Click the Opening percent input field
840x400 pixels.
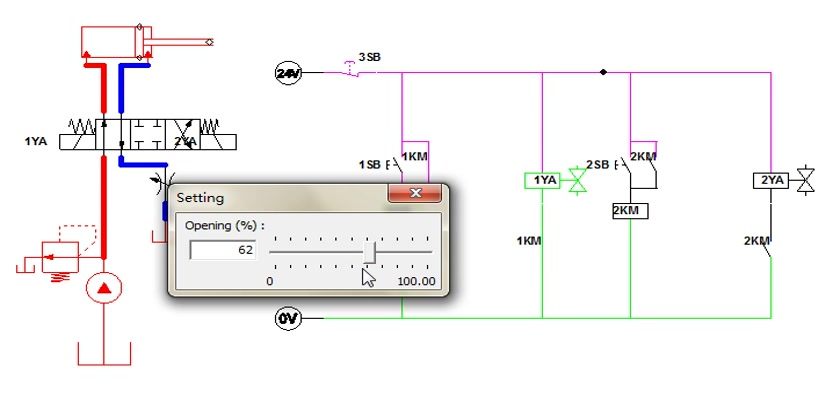pyautogui.click(x=223, y=250)
